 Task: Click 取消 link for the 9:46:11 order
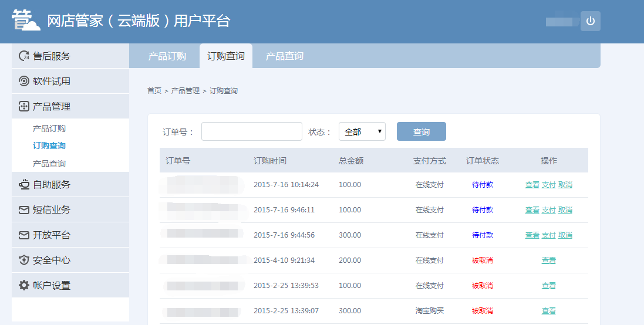point(565,210)
